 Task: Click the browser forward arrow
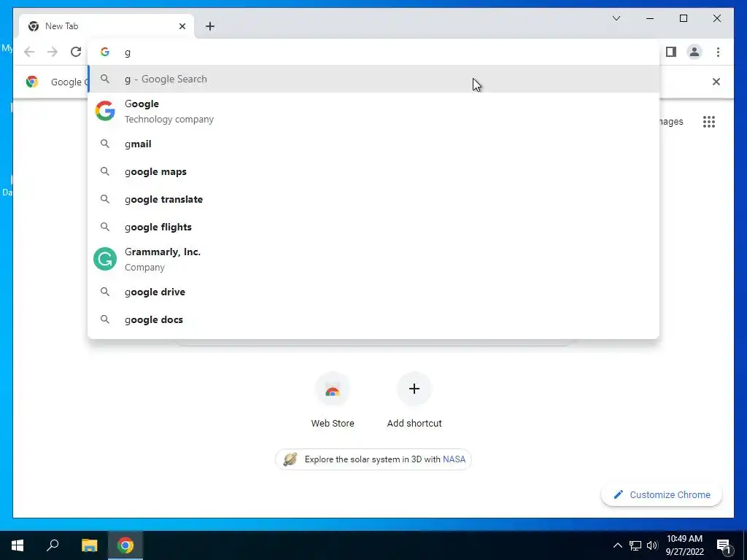[x=53, y=52]
